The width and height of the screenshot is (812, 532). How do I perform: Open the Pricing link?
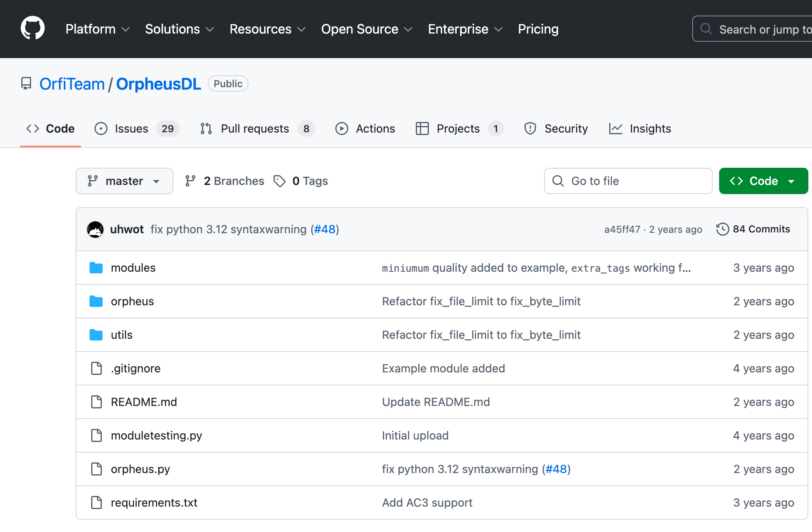(538, 29)
